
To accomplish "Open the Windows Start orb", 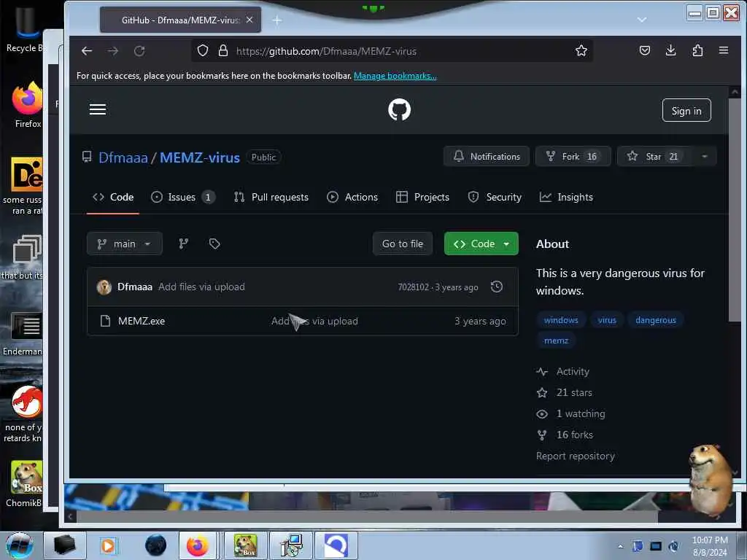I will (19, 545).
